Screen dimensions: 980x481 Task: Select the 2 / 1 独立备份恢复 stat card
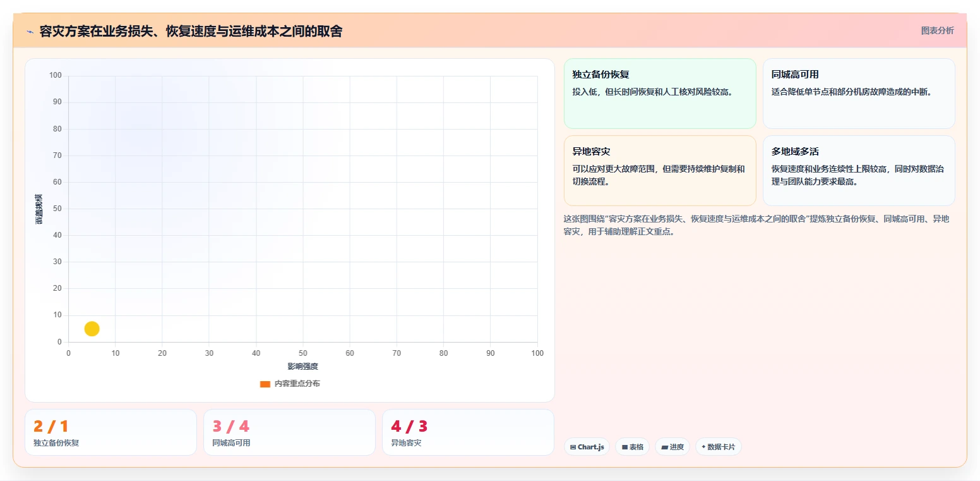click(x=111, y=432)
